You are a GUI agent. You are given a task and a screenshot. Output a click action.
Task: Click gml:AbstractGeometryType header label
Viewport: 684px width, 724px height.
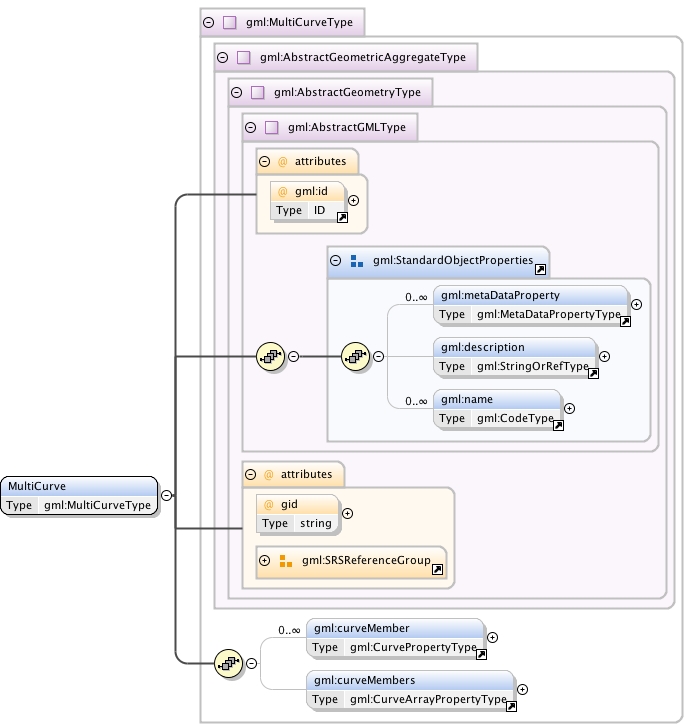(x=347, y=92)
